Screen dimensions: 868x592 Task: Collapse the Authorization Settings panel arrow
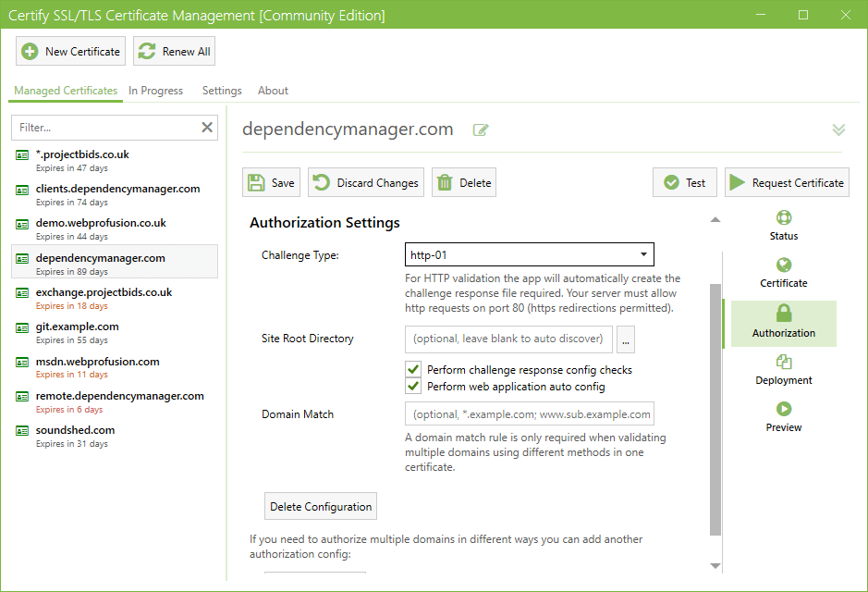[x=715, y=220]
